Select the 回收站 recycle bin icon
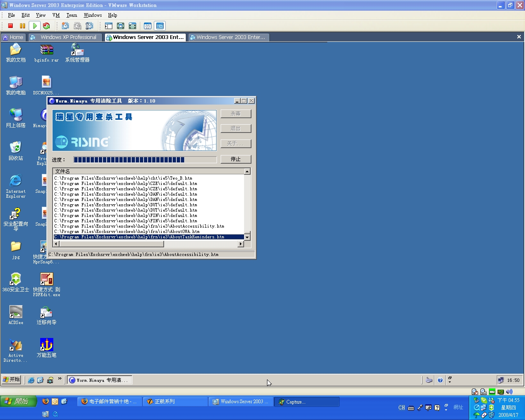Screen dimensions: 525x420 [x=16, y=151]
